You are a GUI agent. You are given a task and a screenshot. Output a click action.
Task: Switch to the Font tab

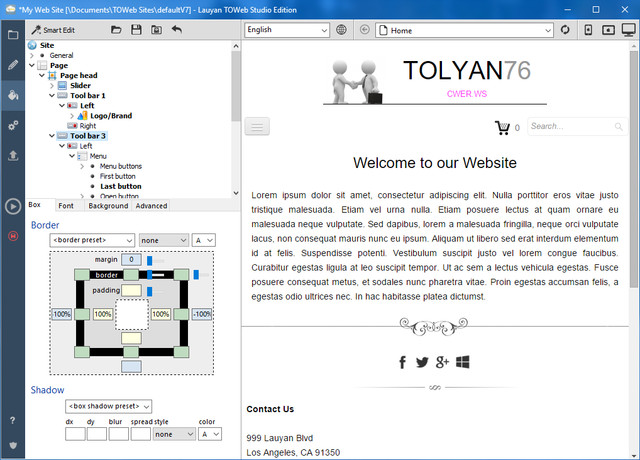tap(66, 206)
